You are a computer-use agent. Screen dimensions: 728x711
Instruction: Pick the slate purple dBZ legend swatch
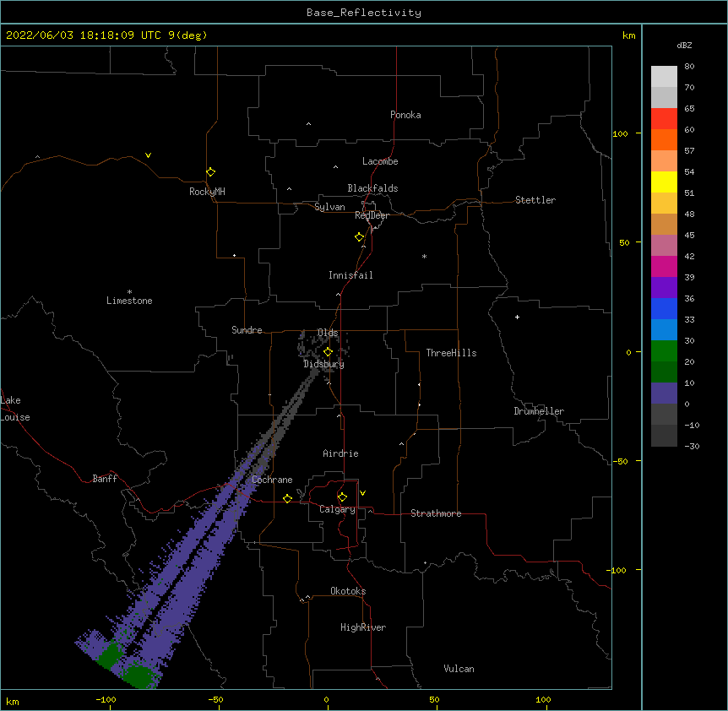pyautogui.click(x=664, y=393)
